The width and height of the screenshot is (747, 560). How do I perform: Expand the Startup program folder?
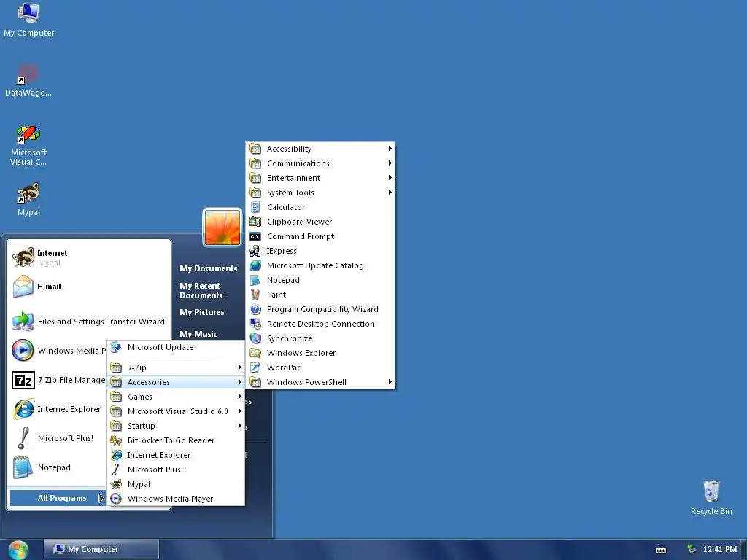click(x=175, y=426)
